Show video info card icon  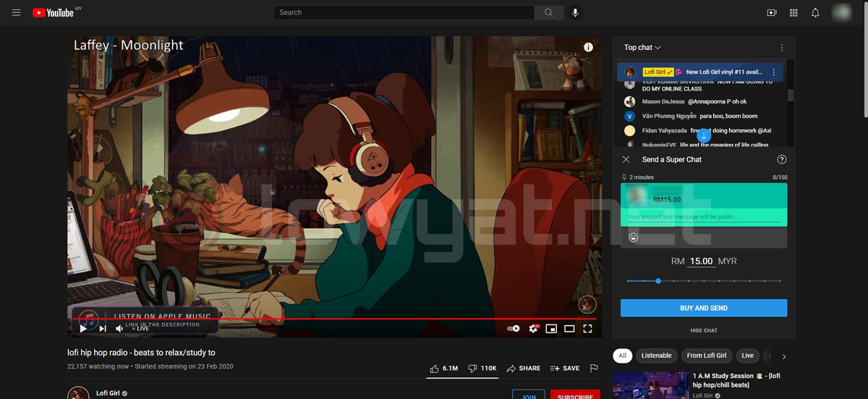[x=589, y=47]
